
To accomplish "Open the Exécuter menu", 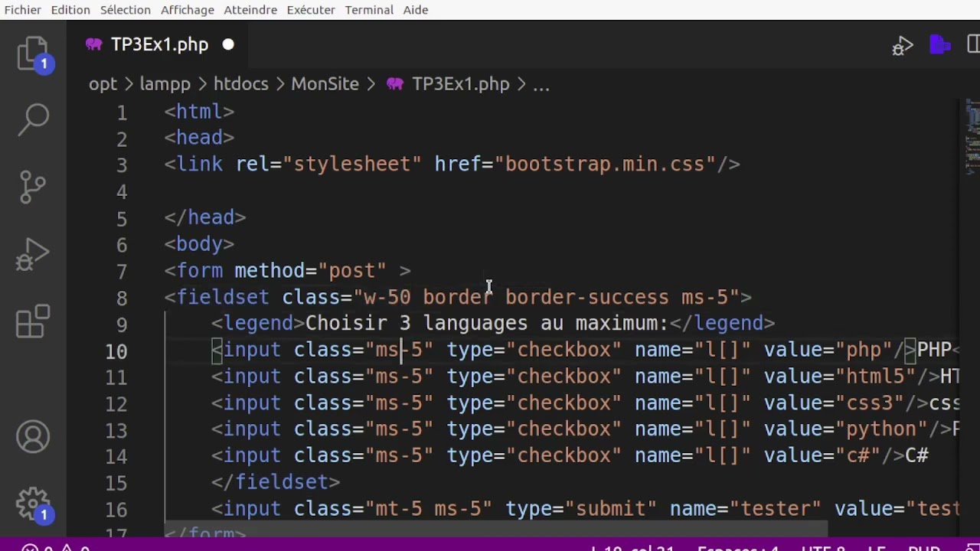I will [x=311, y=10].
